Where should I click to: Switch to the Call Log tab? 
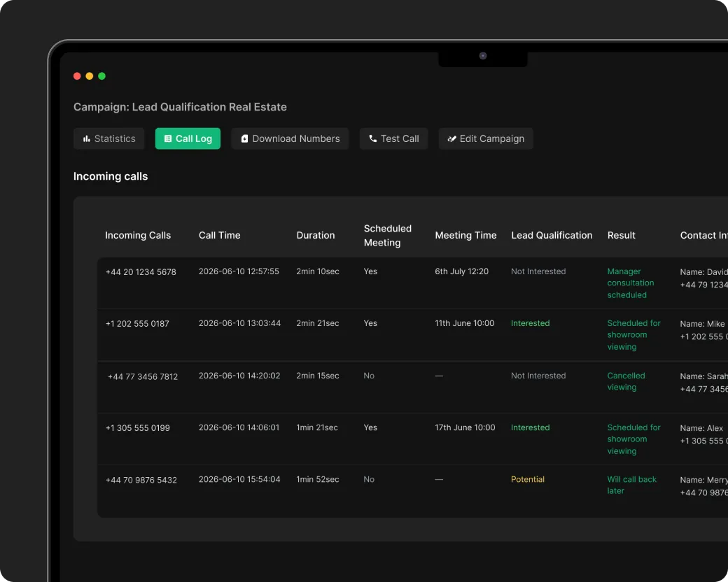188,139
